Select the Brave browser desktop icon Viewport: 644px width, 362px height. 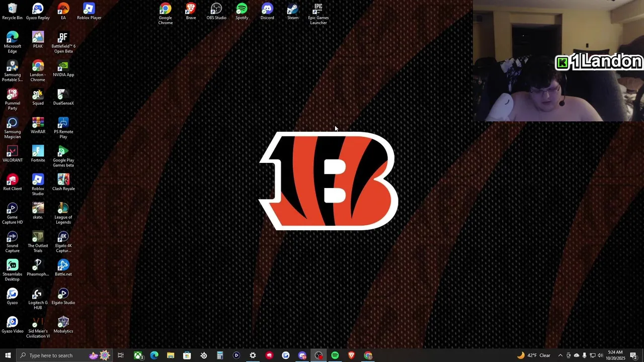pyautogui.click(x=191, y=12)
